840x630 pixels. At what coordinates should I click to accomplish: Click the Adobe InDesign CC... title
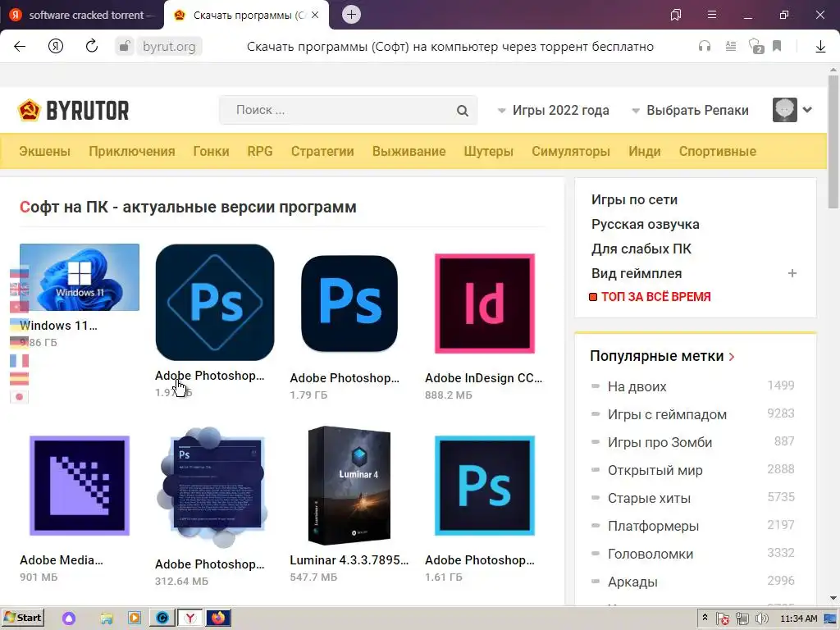coord(483,377)
